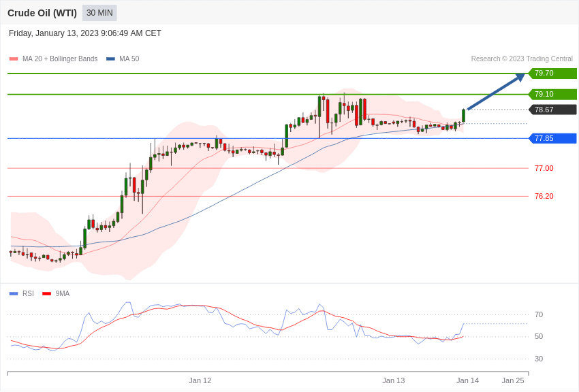
Task: Click the date and time stamp text
Action: coord(85,33)
